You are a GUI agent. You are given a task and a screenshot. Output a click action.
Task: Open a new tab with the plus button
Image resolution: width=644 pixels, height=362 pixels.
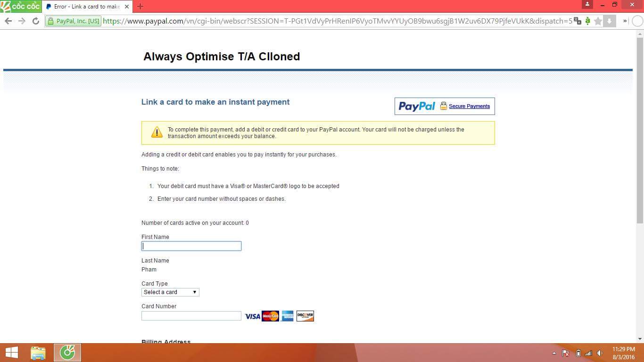(140, 7)
